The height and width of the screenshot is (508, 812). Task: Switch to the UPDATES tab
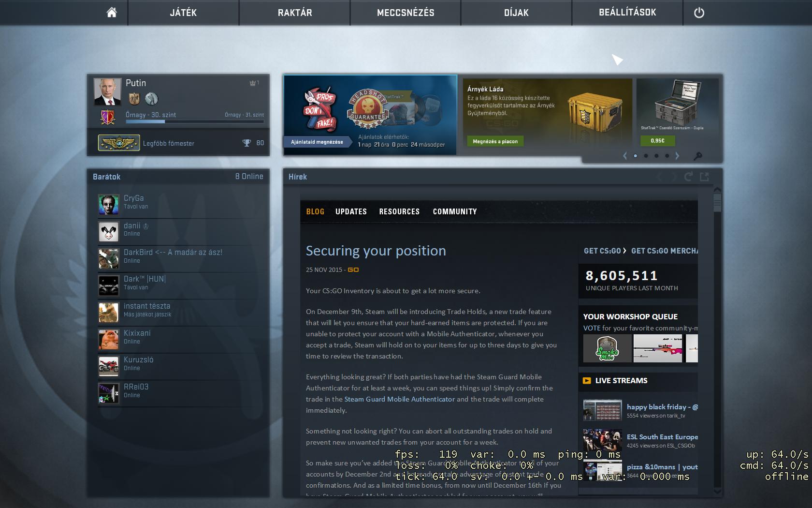pyautogui.click(x=351, y=211)
